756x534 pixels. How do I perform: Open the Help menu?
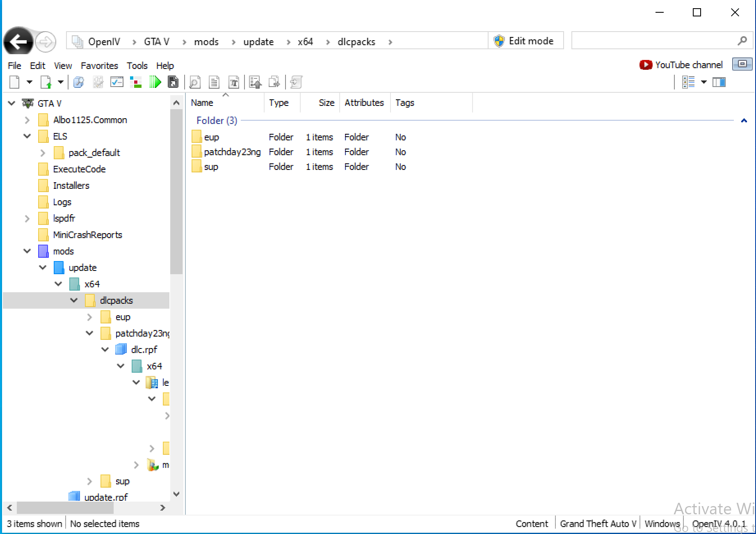[x=165, y=66]
